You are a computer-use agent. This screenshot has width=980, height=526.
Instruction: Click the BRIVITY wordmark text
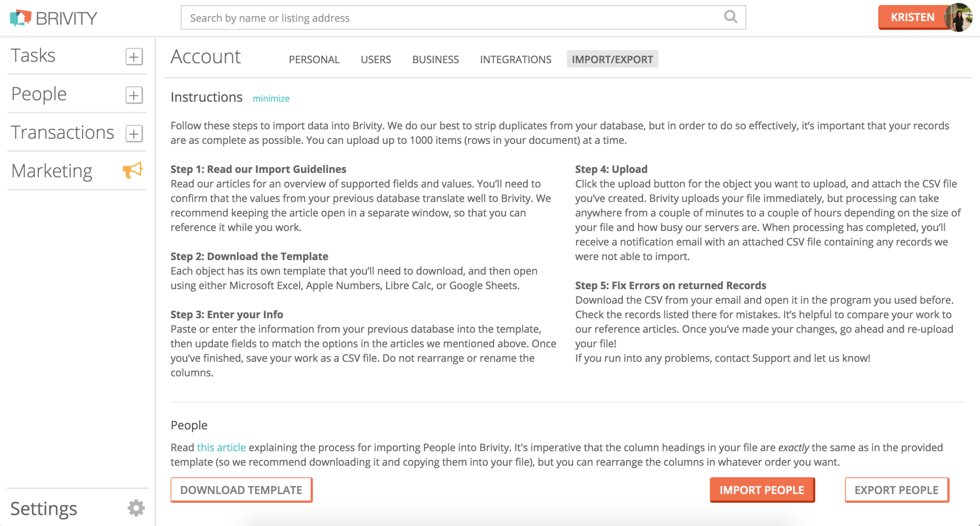(66, 18)
